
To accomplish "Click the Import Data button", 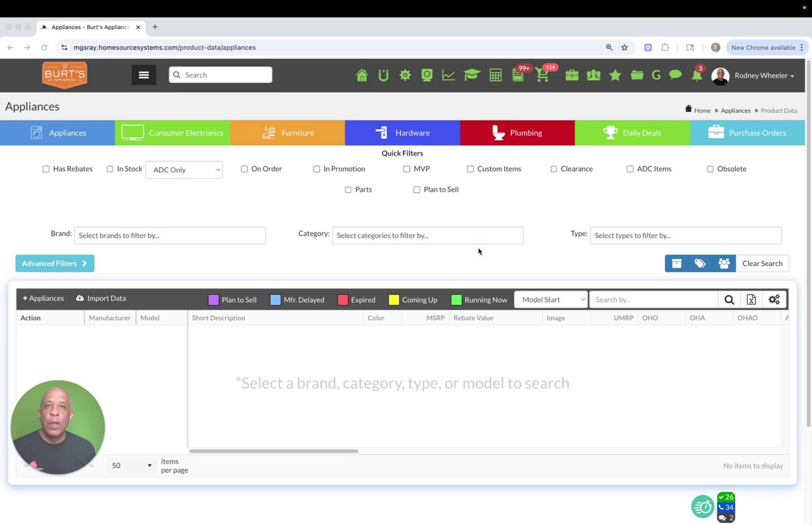I will coord(101,298).
